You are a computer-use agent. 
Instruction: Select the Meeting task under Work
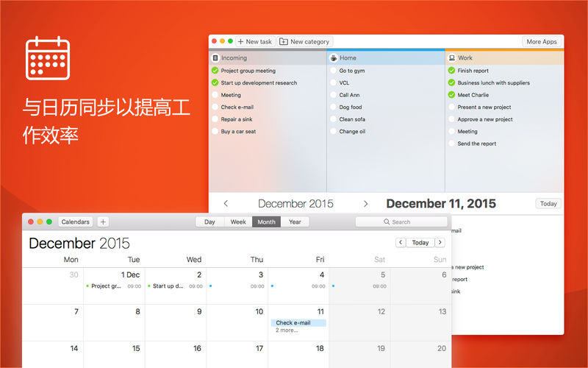467,132
